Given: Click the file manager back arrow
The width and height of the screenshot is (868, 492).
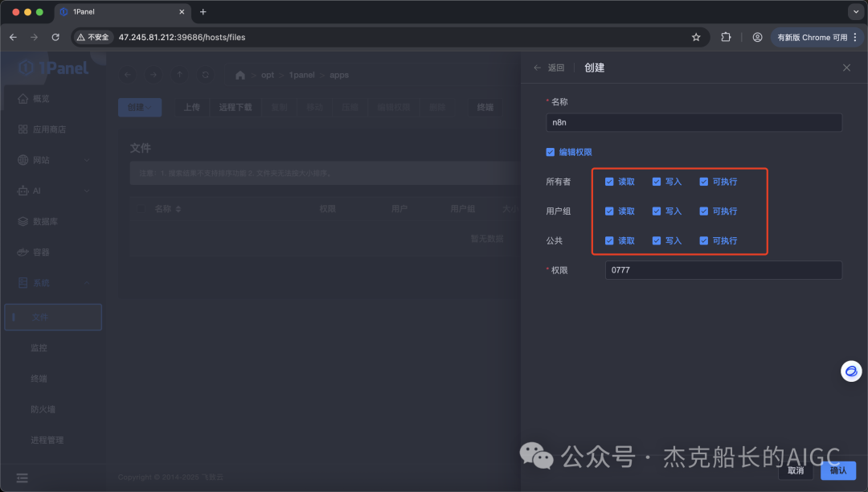Looking at the screenshot, I should click(128, 75).
